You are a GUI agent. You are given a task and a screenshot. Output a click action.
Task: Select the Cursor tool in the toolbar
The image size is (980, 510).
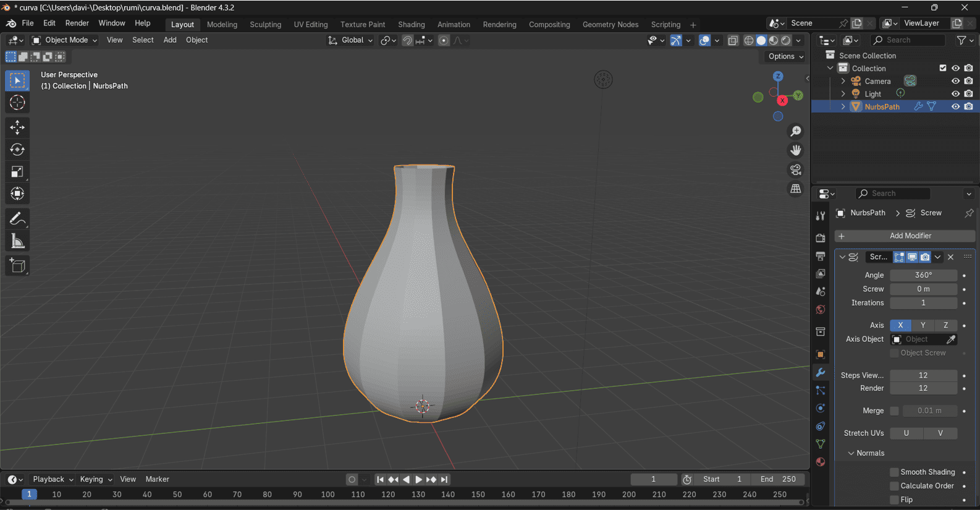(17, 103)
